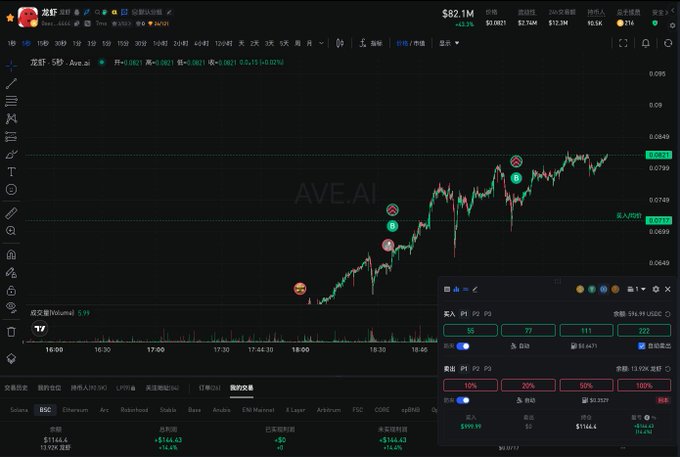Viewport: 680px width, 457px height.
Task: Open the position forecast tool
Action: pos(11,137)
